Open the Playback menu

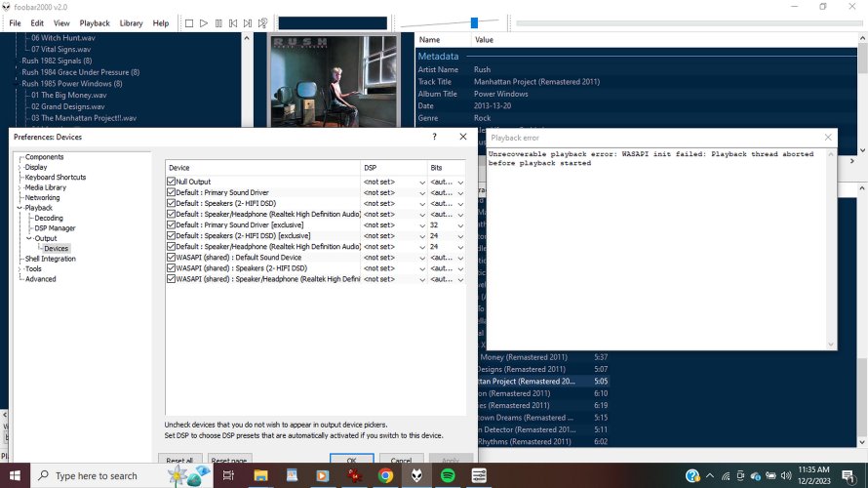click(95, 23)
